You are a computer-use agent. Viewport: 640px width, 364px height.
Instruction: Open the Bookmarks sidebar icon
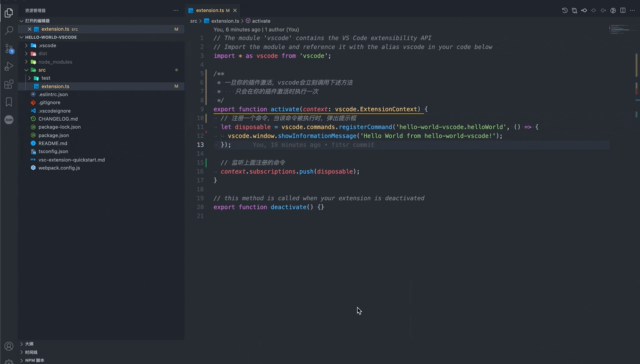[9, 101]
